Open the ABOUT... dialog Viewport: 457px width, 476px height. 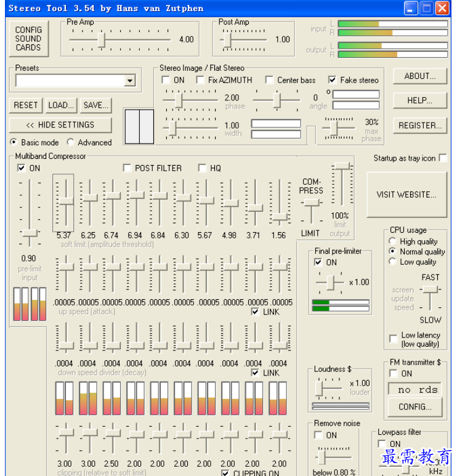[x=420, y=76]
